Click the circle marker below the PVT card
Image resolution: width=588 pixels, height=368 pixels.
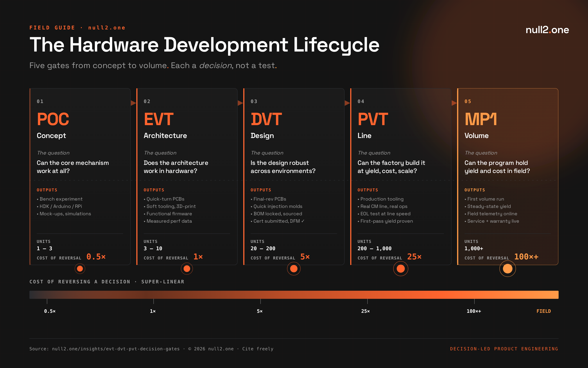tap(401, 269)
